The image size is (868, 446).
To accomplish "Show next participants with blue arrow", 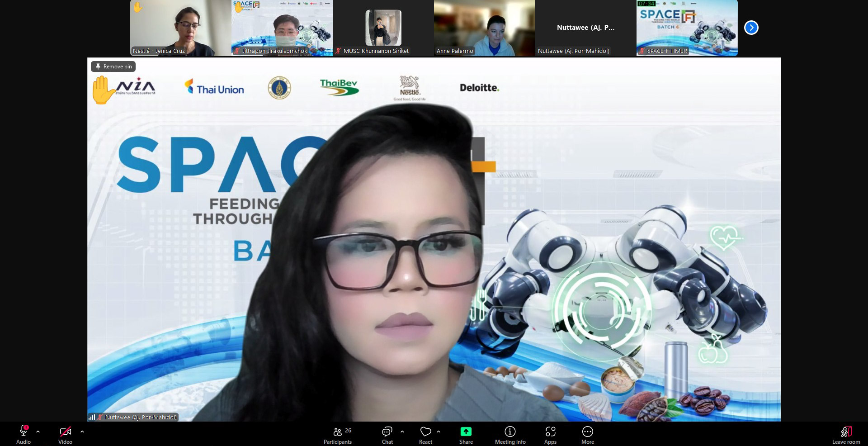I will click(751, 28).
